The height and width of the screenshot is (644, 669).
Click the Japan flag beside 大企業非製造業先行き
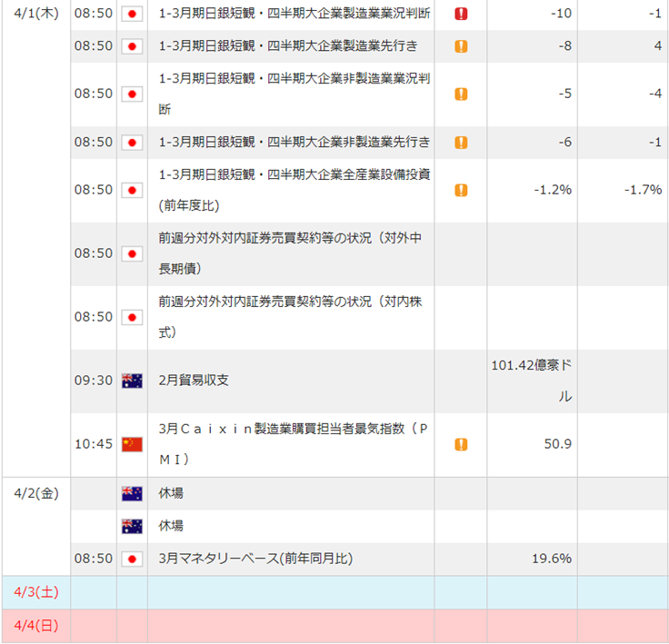click(132, 142)
